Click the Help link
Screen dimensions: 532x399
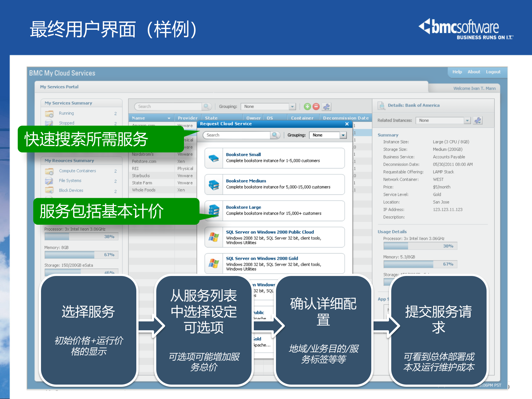457,72
